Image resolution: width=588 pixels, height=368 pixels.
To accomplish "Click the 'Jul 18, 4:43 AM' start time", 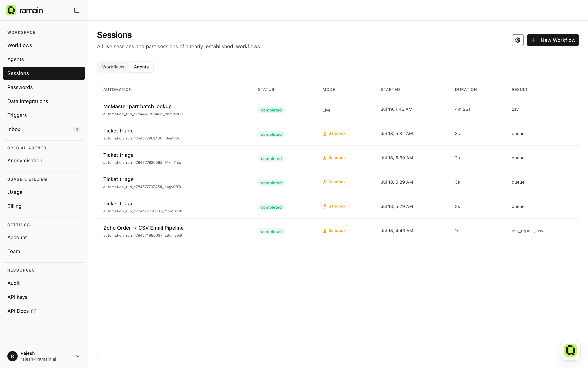I will click(397, 231).
